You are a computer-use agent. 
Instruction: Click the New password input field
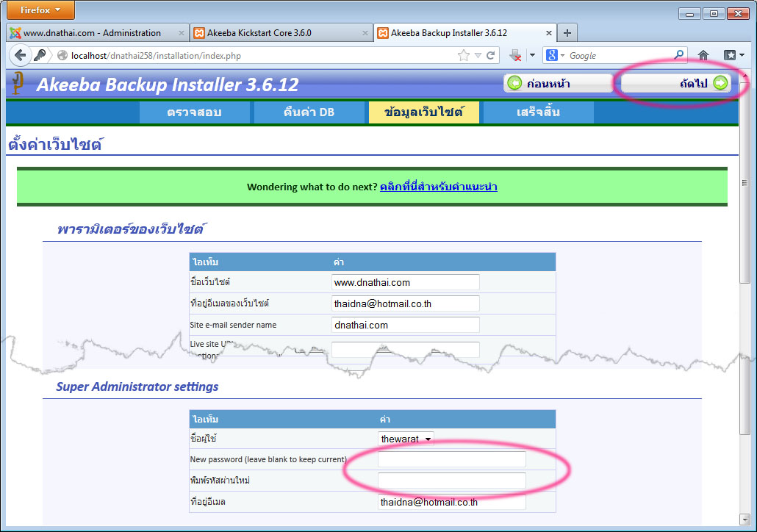[451, 459]
